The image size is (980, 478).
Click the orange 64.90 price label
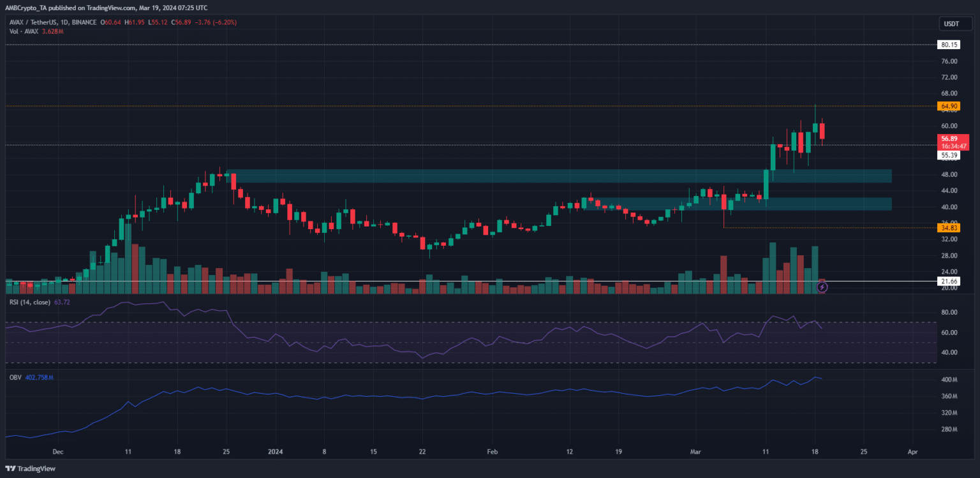[949, 106]
